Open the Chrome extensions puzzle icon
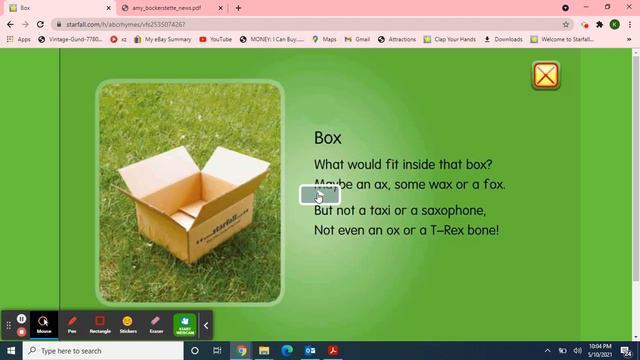640x360 pixels. [x=600, y=24]
